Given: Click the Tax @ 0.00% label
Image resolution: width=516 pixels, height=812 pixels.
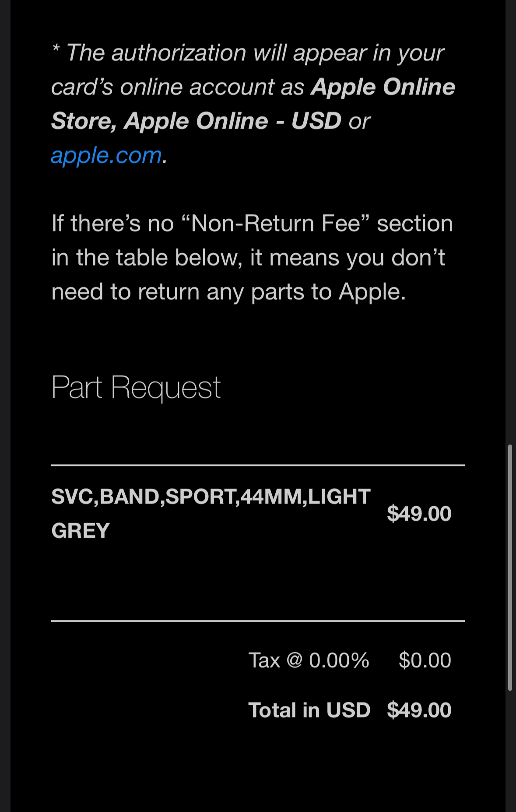Looking at the screenshot, I should click(x=309, y=660).
